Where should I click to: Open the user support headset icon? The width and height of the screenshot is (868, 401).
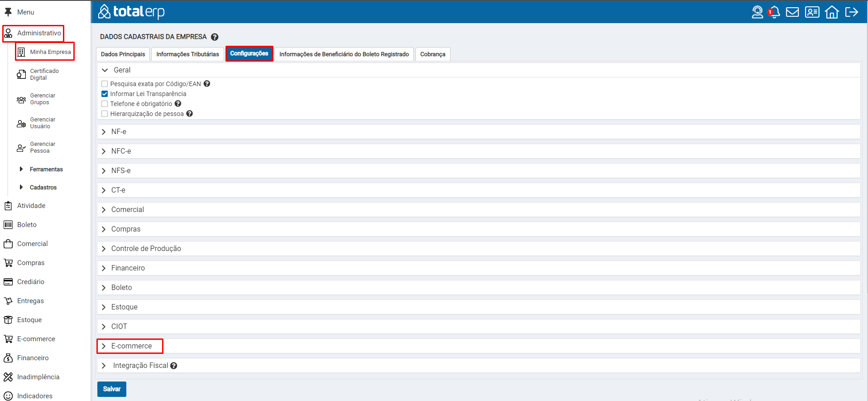(757, 12)
